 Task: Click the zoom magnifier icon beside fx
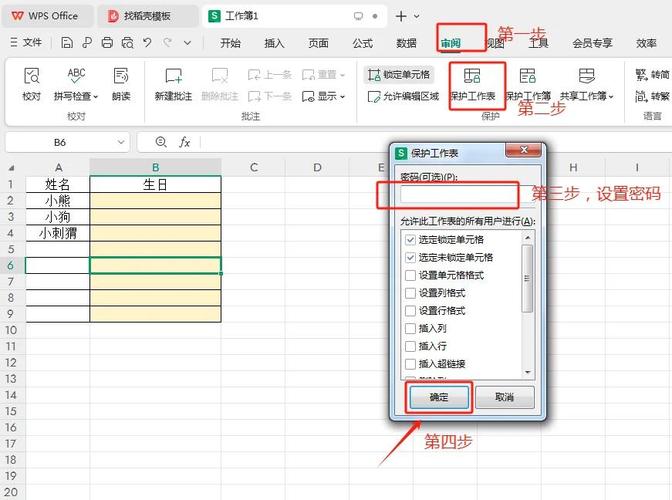pyautogui.click(x=161, y=142)
